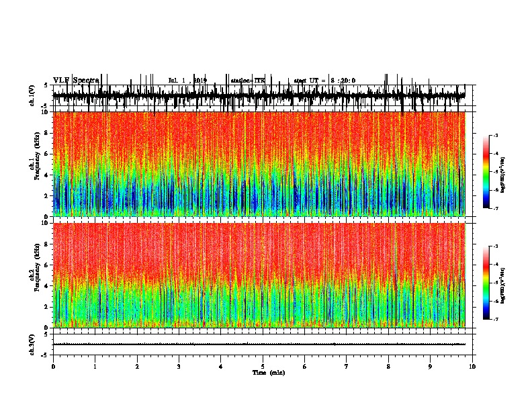Click the time axis tick label "6"

tap(305, 367)
